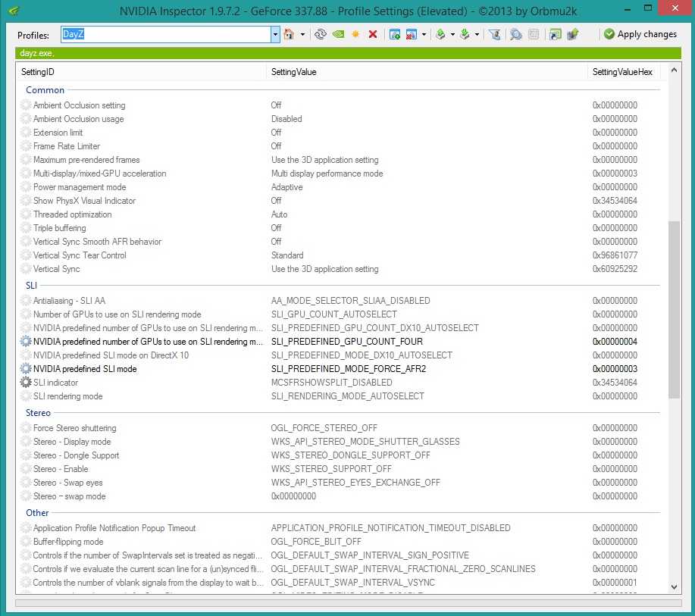Click the green NVIDIA logo restore icon
Viewport: 695px width, 616px height.
click(x=338, y=34)
